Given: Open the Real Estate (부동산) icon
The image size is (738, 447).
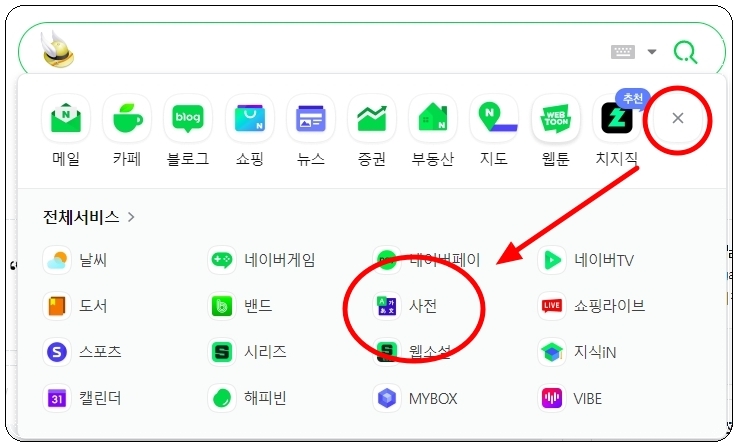Looking at the screenshot, I should pyautogui.click(x=433, y=118).
